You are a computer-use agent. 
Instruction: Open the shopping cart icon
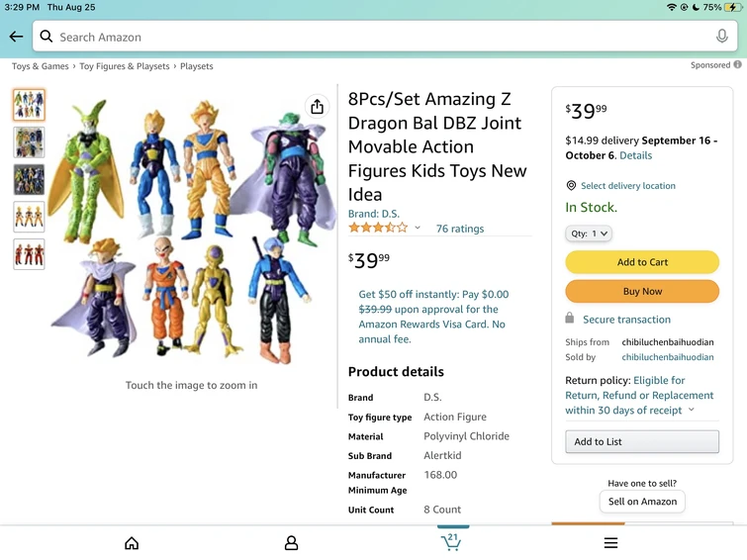coord(451,541)
